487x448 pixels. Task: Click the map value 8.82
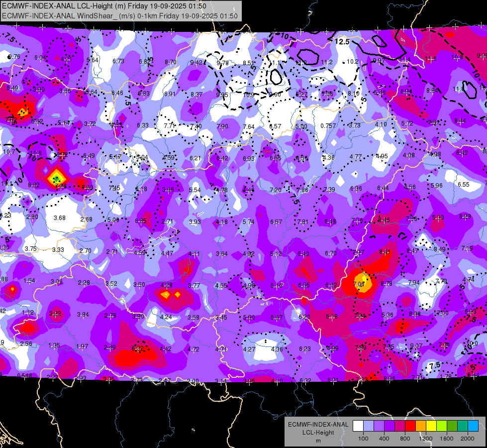tap(33, 185)
